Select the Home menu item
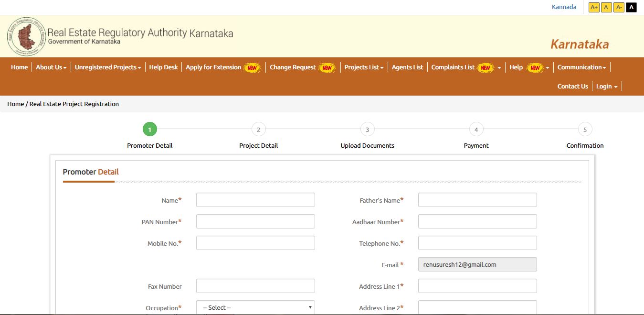644x315 pixels. coord(19,67)
